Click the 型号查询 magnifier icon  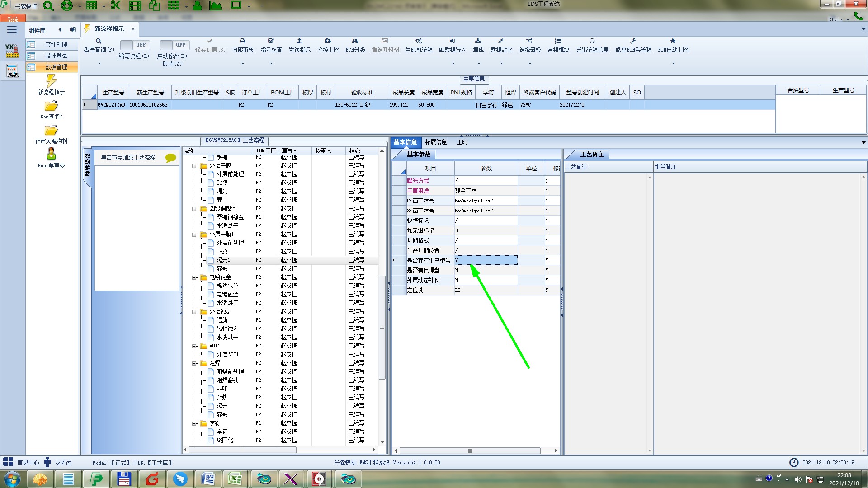tap(99, 41)
